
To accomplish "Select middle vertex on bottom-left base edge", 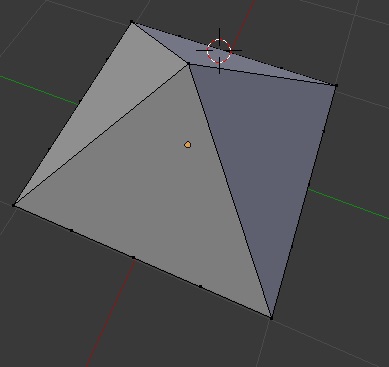I will (x=134, y=257).
